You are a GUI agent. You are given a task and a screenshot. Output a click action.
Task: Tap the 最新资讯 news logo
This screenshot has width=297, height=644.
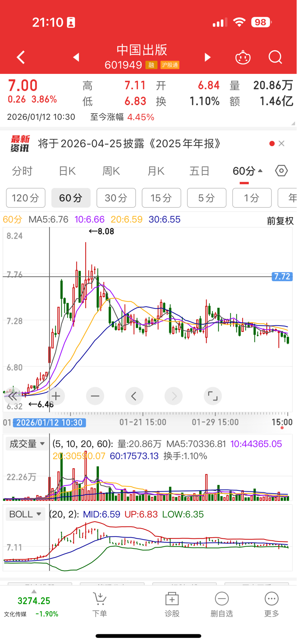coord(20,143)
